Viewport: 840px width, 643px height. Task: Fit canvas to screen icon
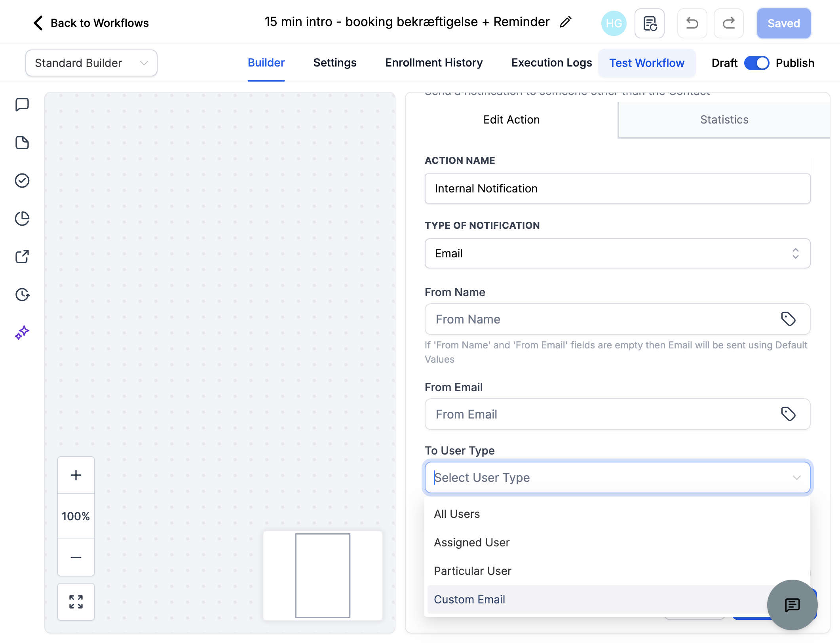tap(76, 602)
